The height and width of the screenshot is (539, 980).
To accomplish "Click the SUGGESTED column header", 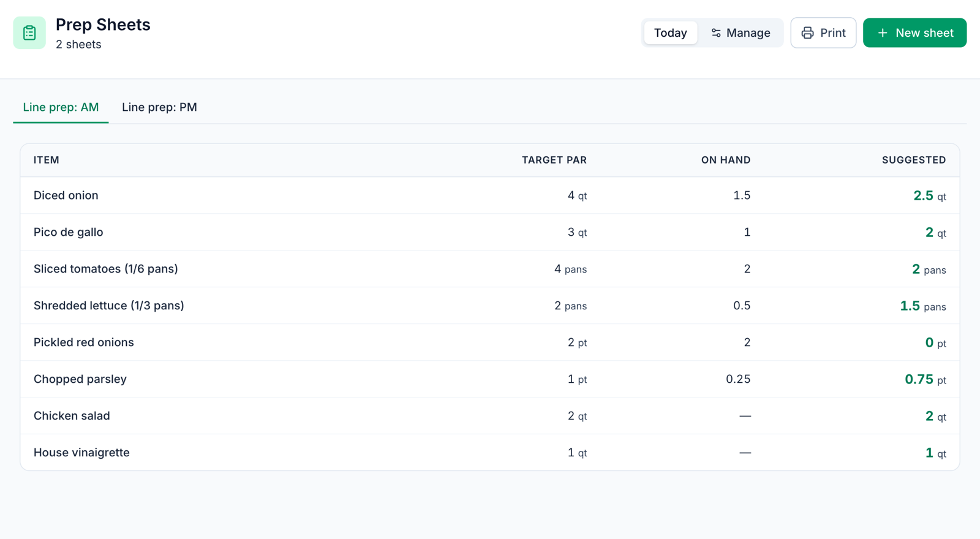I will coord(914,160).
